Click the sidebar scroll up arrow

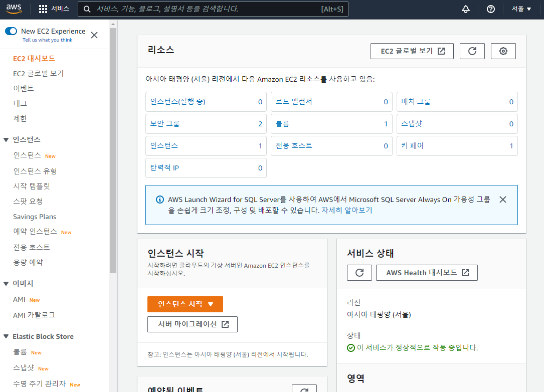click(113, 24)
